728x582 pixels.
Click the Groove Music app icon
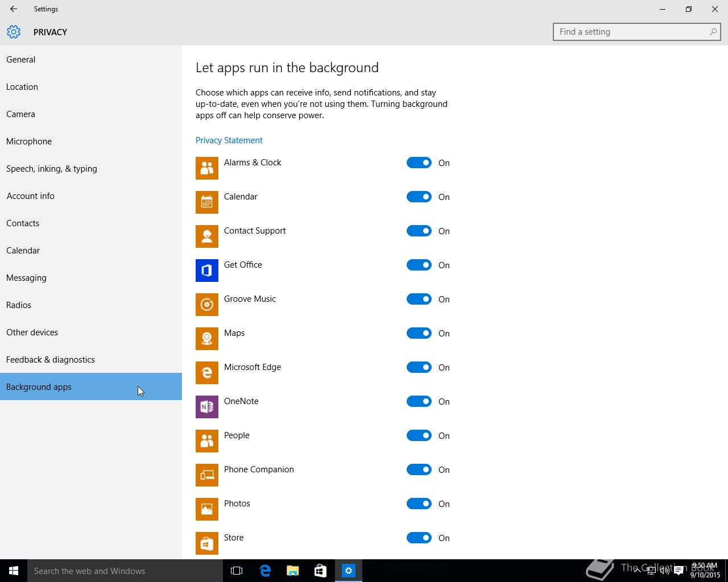coord(207,305)
